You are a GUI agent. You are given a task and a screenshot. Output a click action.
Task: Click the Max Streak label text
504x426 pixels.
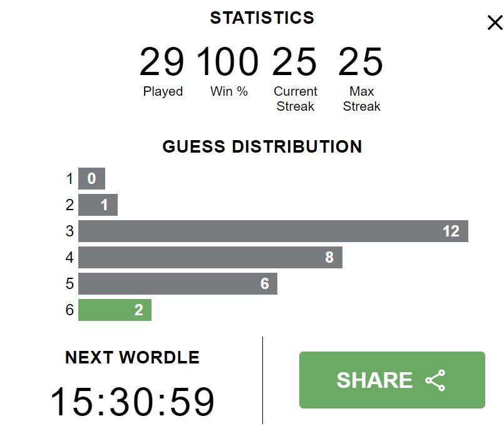click(x=362, y=99)
